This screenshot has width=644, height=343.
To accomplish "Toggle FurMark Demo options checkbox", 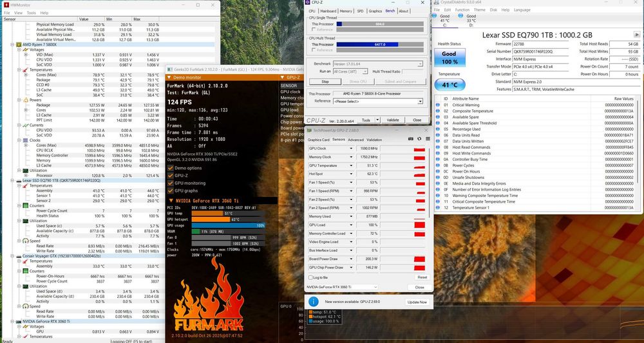I will pyautogui.click(x=171, y=168).
